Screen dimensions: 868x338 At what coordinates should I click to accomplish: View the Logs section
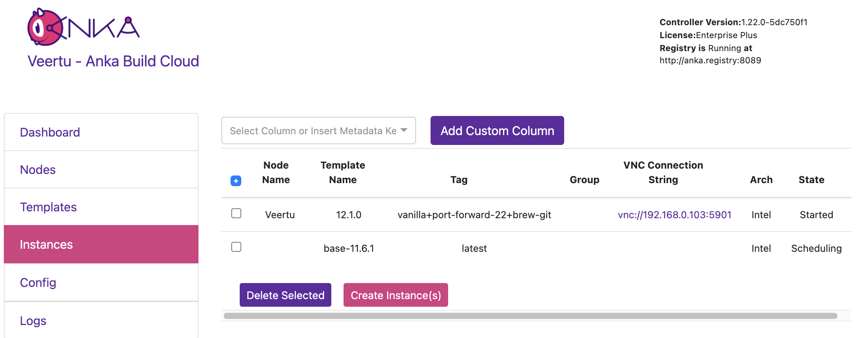tap(33, 321)
